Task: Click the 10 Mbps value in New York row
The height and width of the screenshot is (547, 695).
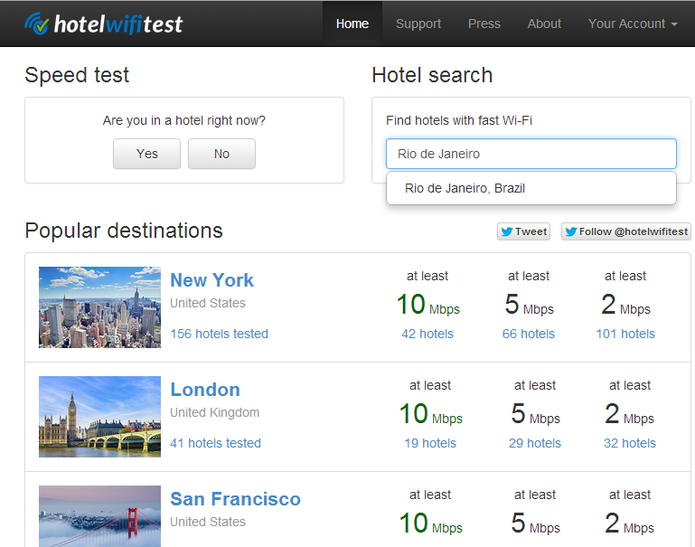Action: 428,305
